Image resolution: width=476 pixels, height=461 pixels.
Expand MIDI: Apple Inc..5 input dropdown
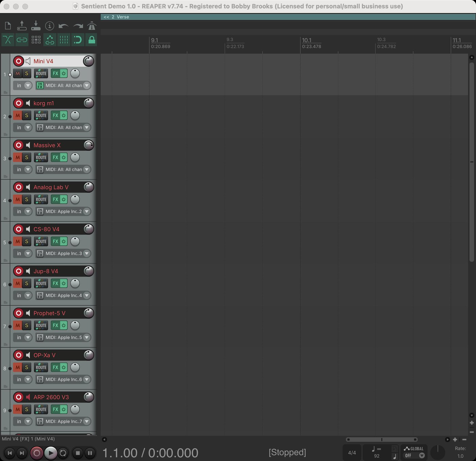pos(87,337)
